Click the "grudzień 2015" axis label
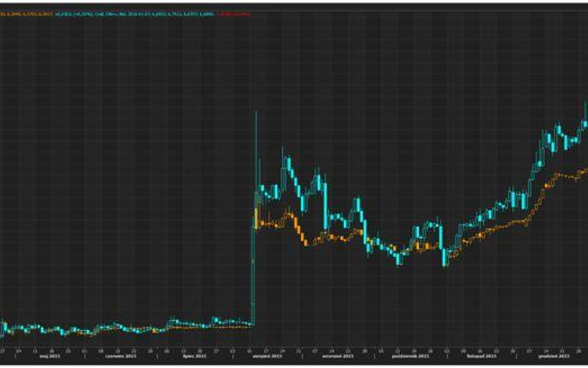Viewport: 588px width, 368px height. [x=554, y=356]
